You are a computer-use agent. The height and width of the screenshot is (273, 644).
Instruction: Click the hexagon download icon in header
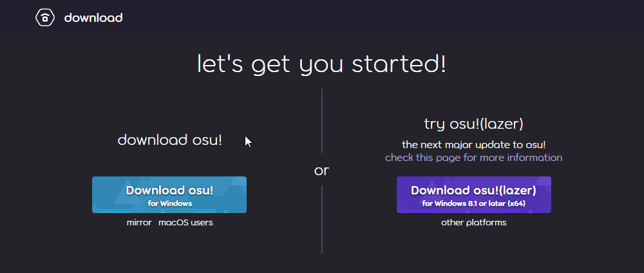coord(45,17)
